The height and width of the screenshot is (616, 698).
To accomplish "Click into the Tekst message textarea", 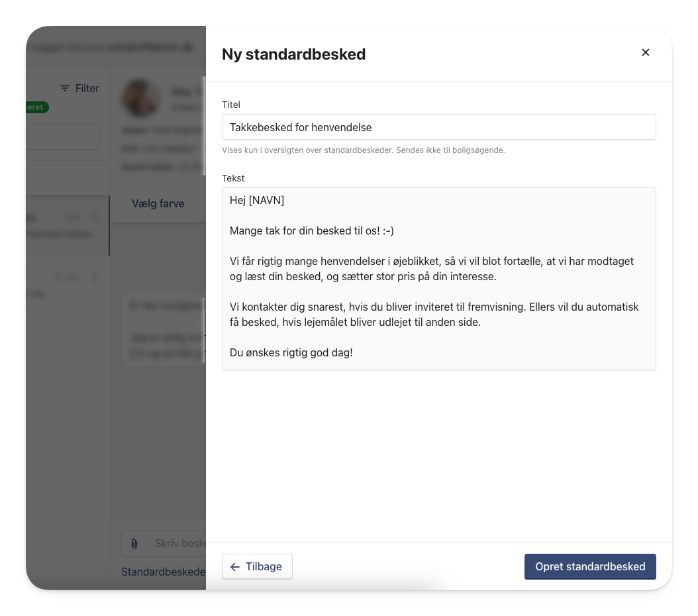I will pos(438,279).
